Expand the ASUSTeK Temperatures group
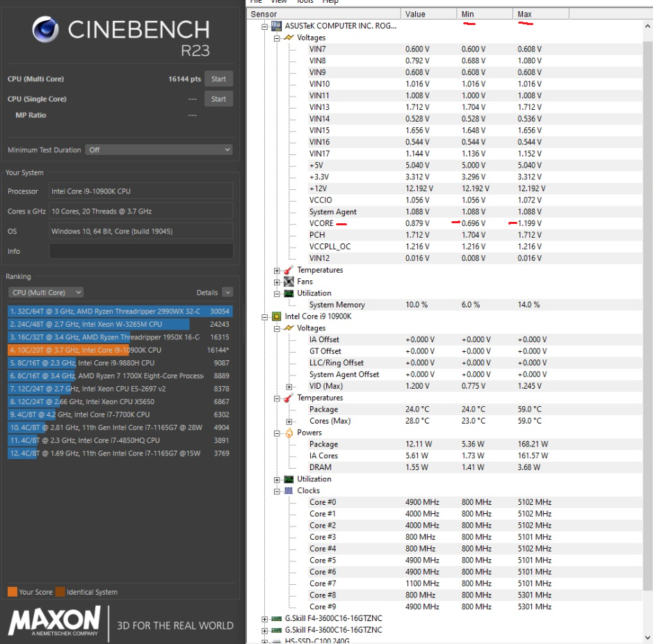 pos(277,271)
